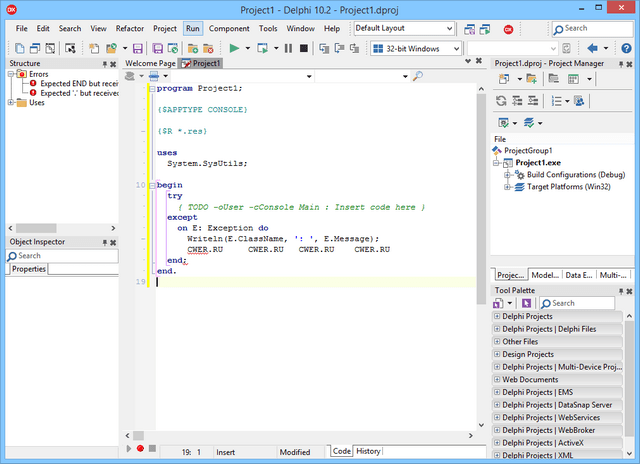This screenshot has width=640, height=464.
Task: Expand Build Configurations (Debug) node
Action: [x=508, y=174]
